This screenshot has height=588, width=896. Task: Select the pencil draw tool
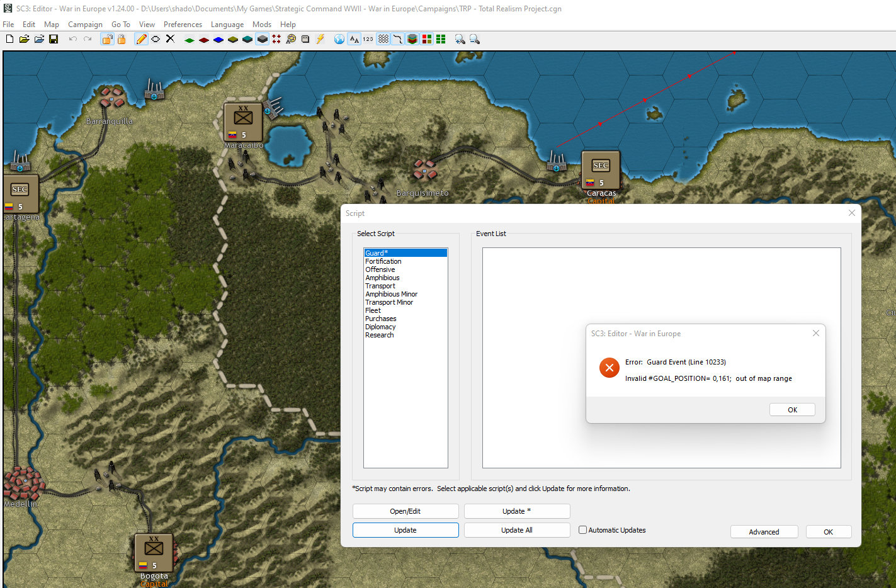pyautogui.click(x=141, y=39)
